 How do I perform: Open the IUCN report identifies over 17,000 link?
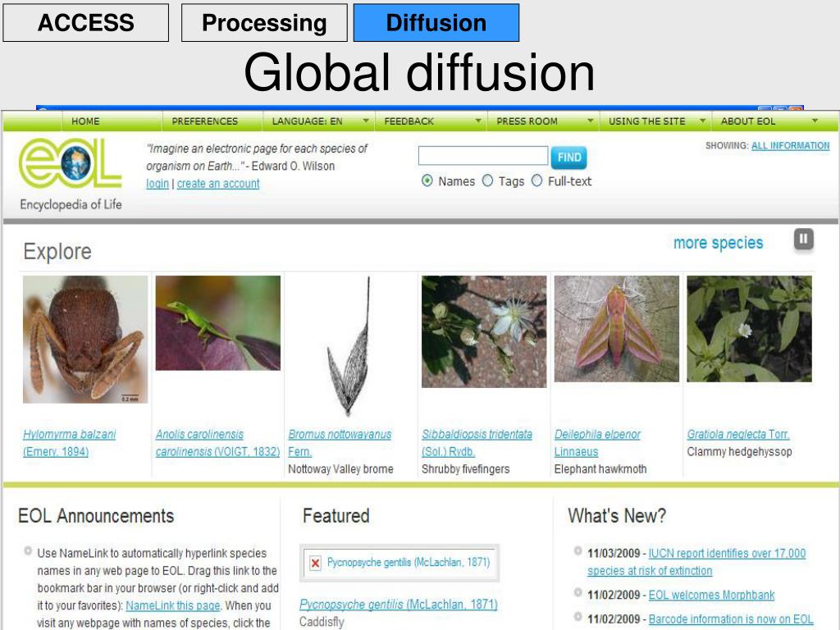(696, 562)
